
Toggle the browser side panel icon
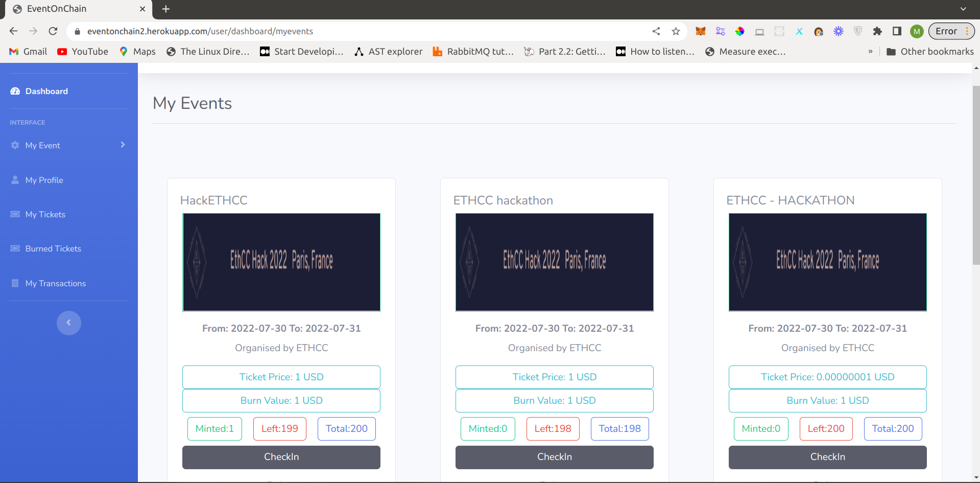click(x=897, y=31)
